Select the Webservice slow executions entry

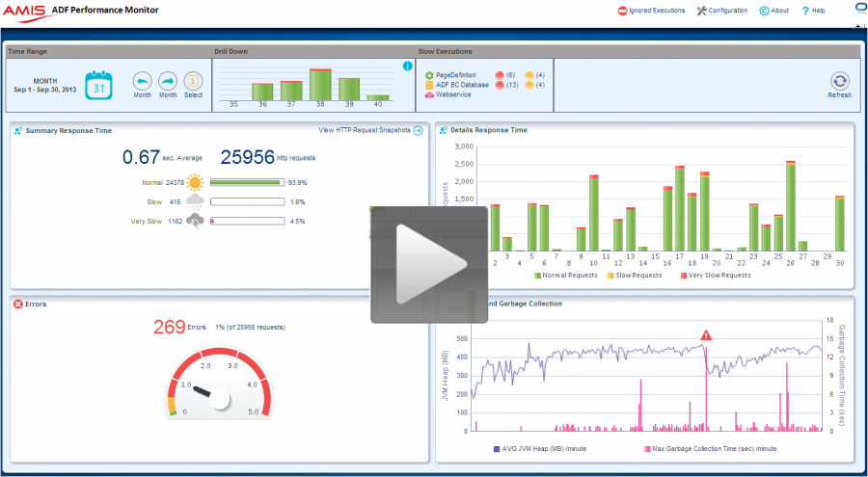451,94
